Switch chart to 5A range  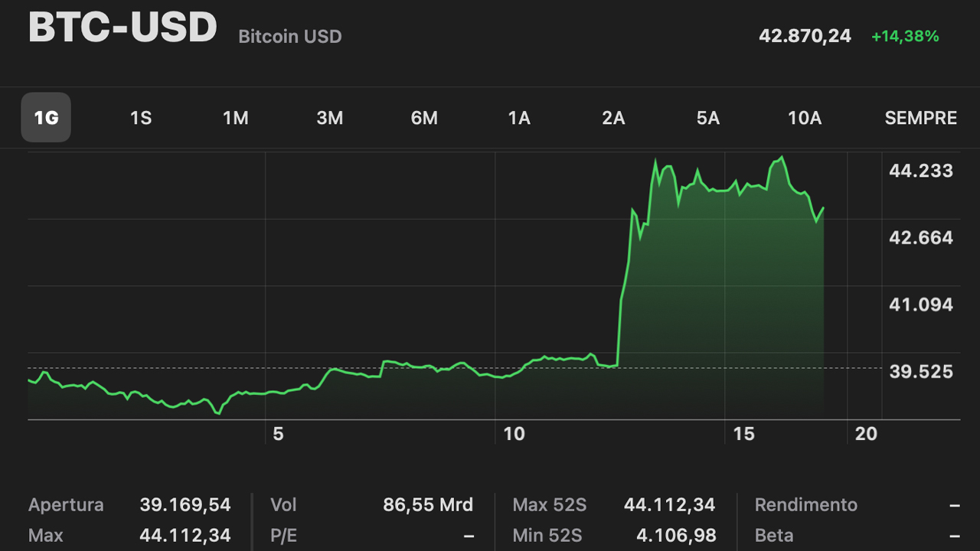708,118
